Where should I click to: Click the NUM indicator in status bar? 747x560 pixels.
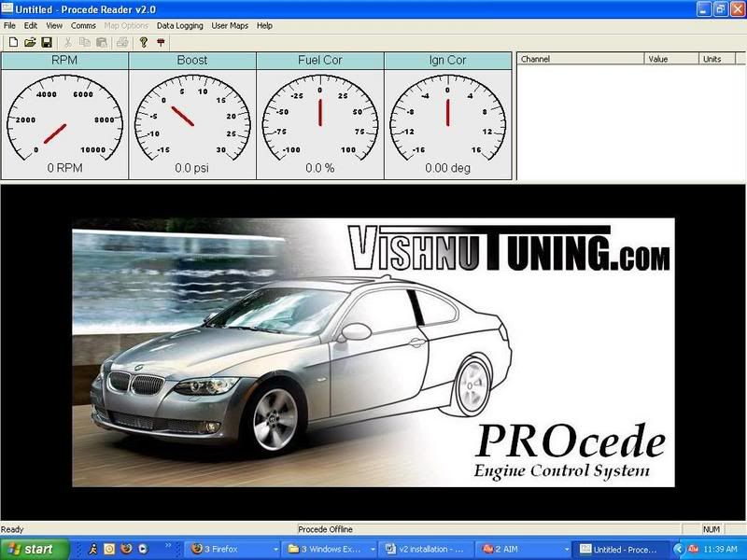[x=712, y=529]
